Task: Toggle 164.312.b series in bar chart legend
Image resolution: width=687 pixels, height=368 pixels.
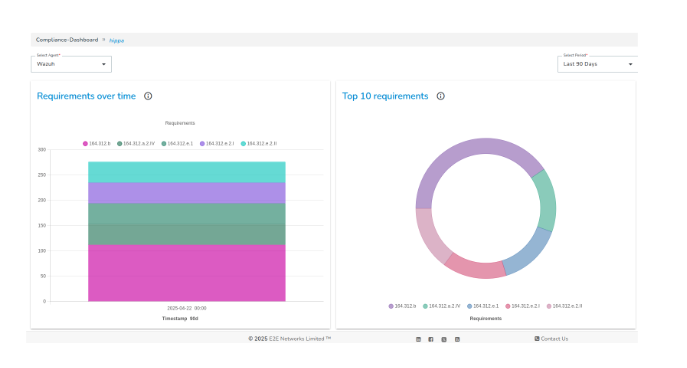Action: (x=97, y=144)
